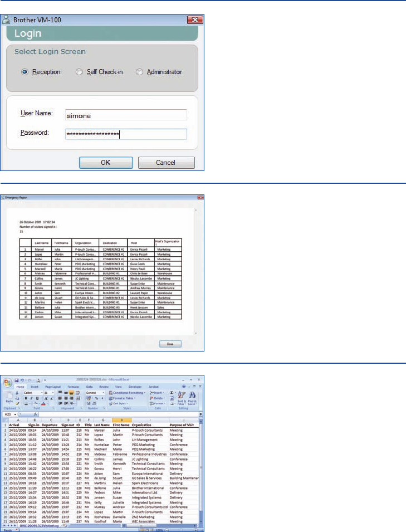
Task: Open the font name Calibri dropdown
Action: pyautogui.click(x=42, y=393)
